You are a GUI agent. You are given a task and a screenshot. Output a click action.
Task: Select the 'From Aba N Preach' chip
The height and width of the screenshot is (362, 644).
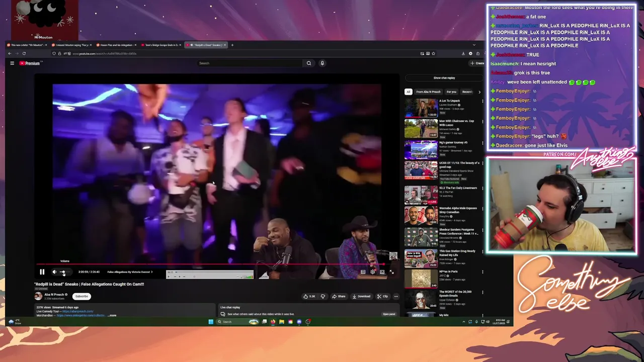pos(428,92)
